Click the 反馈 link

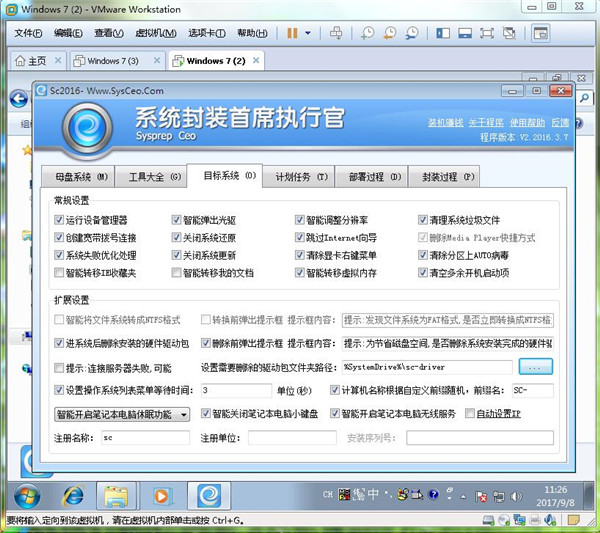click(560, 122)
